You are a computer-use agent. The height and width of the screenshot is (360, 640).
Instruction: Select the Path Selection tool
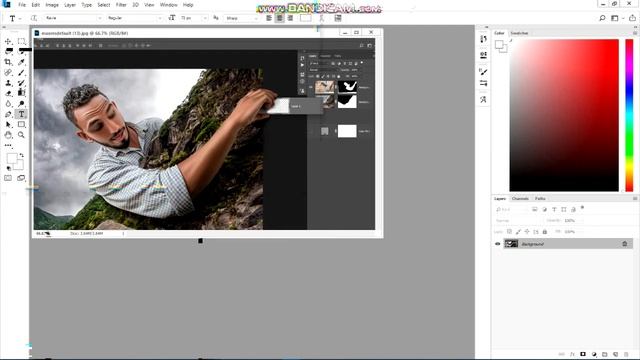click(x=8, y=124)
